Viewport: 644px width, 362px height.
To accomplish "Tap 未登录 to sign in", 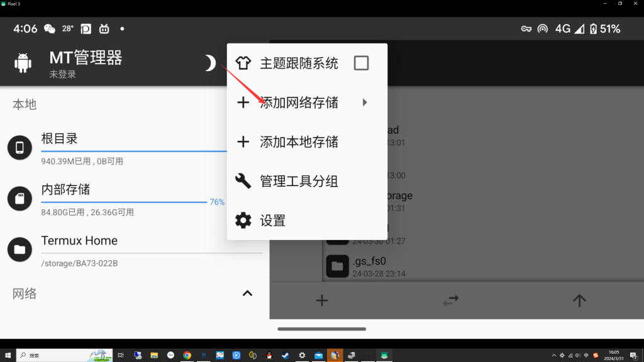I will click(x=63, y=75).
